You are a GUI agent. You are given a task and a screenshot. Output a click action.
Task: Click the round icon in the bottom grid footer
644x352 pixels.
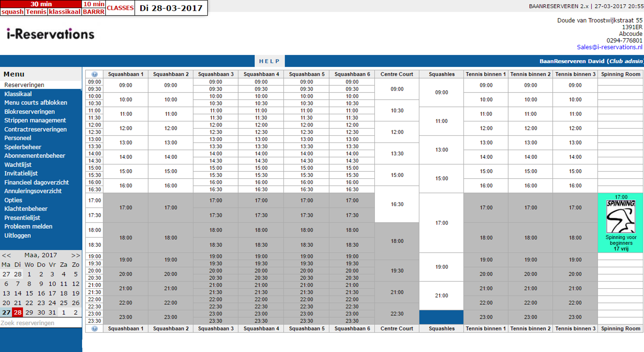pyautogui.click(x=94, y=328)
